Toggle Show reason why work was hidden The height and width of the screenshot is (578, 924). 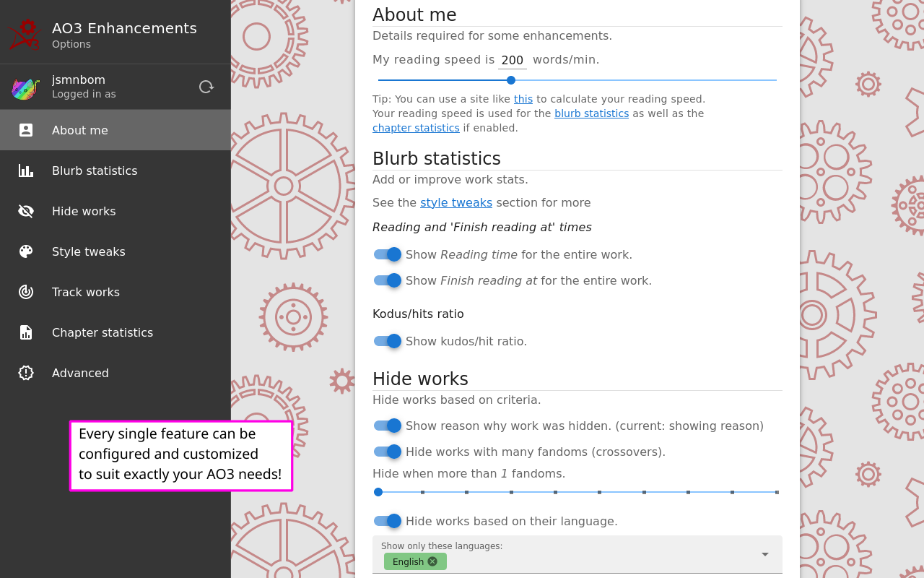[x=388, y=426]
